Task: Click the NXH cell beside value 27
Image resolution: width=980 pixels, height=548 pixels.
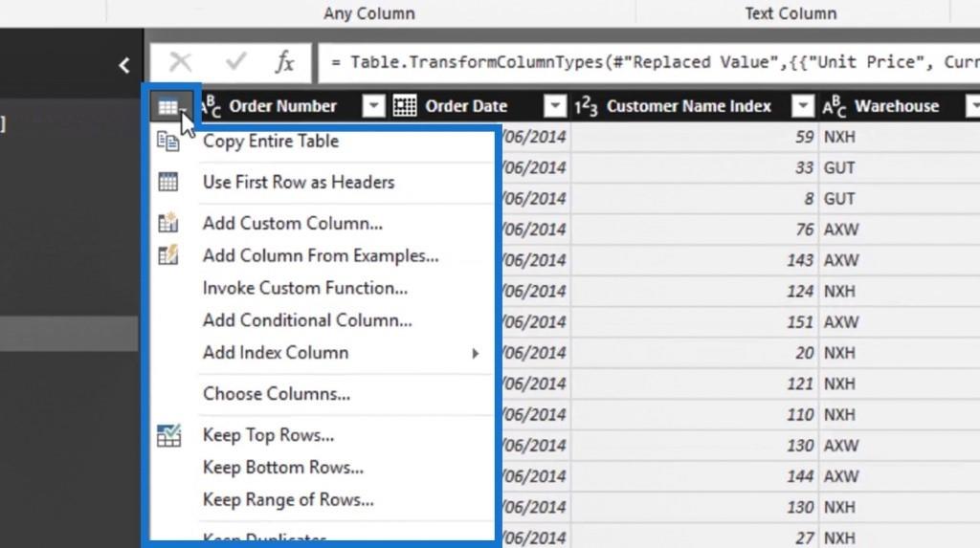Action: pos(900,537)
